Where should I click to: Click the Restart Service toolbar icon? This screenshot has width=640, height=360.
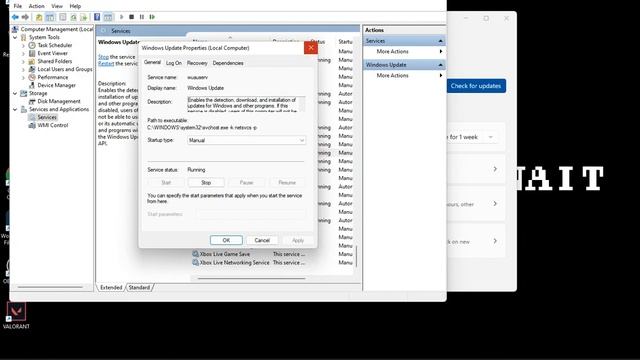[x=152, y=17]
